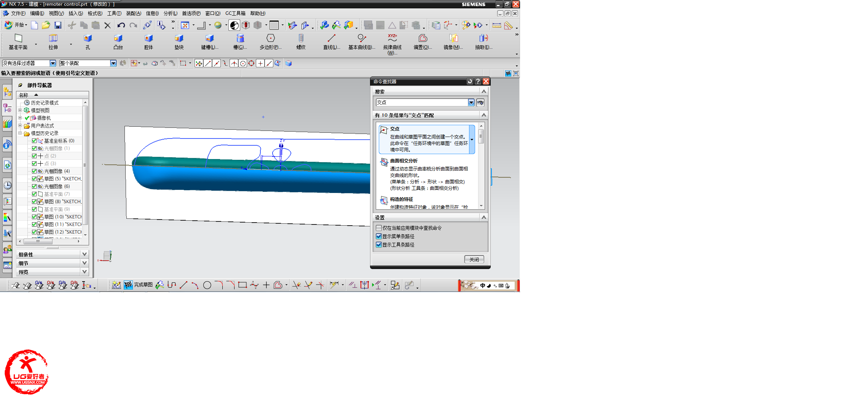The width and height of the screenshot is (868, 398).
Task: Uncheck 点 (2) feature checkbox
Action: pyautogui.click(x=34, y=156)
